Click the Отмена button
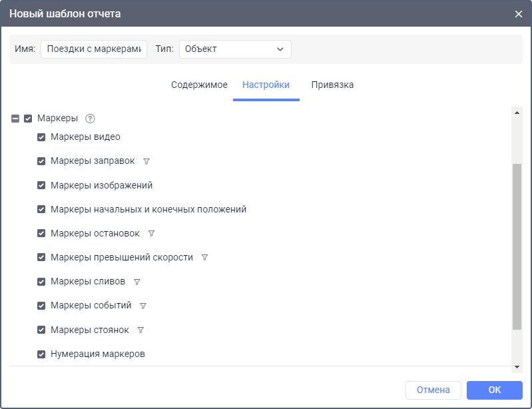 click(x=433, y=390)
